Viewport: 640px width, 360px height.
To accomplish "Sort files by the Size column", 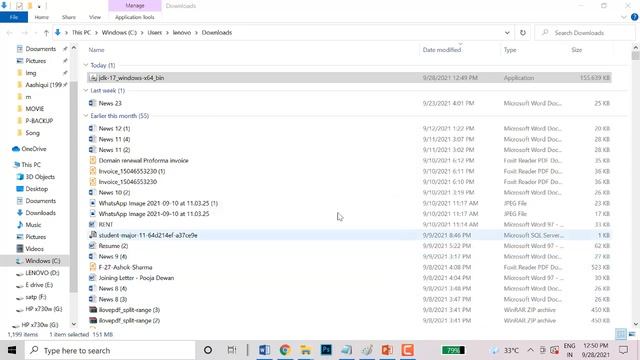I will [x=576, y=50].
